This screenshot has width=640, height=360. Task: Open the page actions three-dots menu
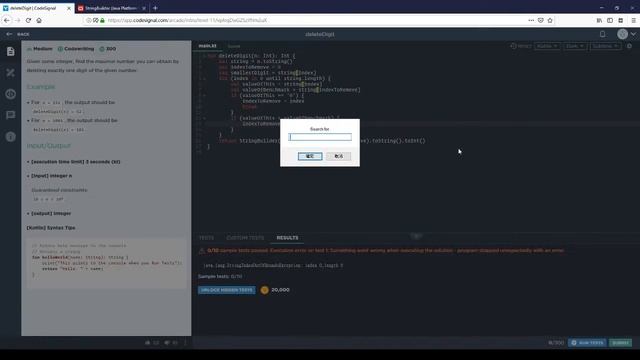(x=531, y=20)
